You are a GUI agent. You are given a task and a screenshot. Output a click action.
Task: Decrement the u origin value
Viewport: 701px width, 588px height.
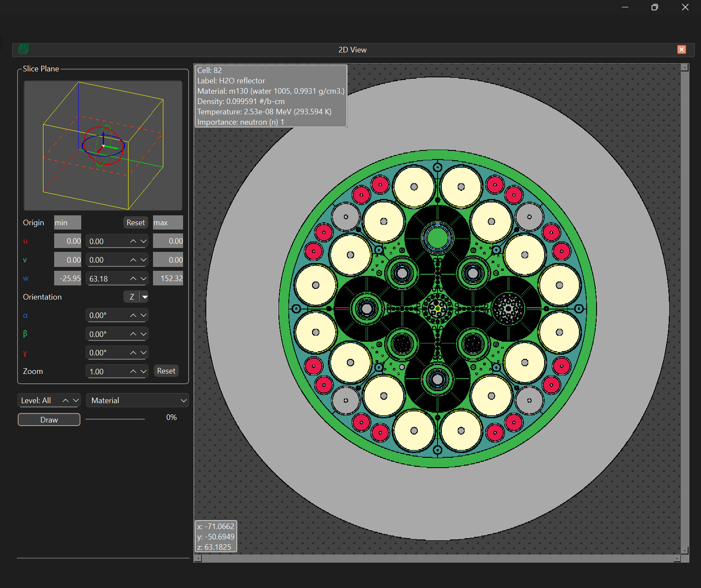pyautogui.click(x=144, y=241)
